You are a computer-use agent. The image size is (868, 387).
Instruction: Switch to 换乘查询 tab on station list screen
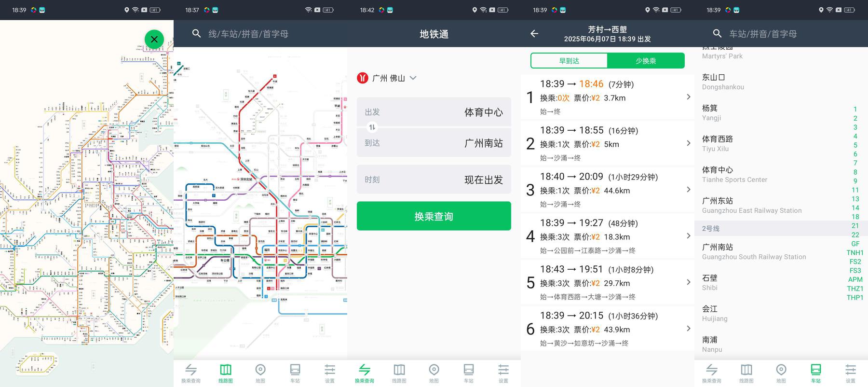pos(712,373)
